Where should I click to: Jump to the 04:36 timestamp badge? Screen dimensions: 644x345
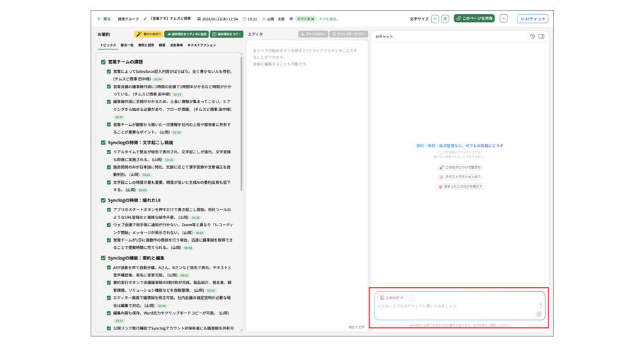(x=196, y=218)
